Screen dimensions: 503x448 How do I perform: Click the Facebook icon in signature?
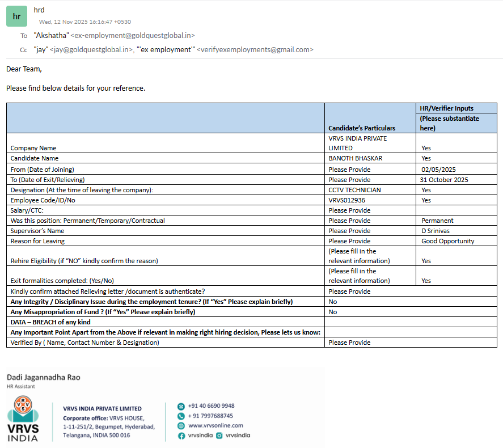click(181, 436)
